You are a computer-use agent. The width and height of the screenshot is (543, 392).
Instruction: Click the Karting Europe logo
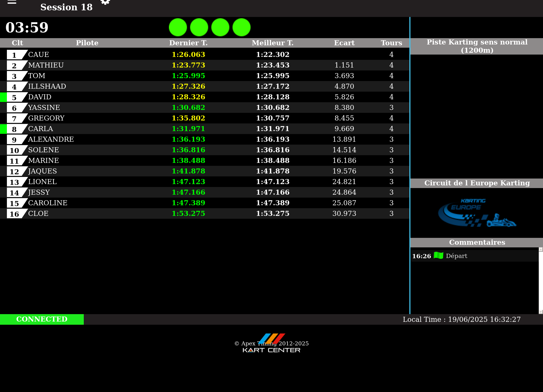click(477, 213)
